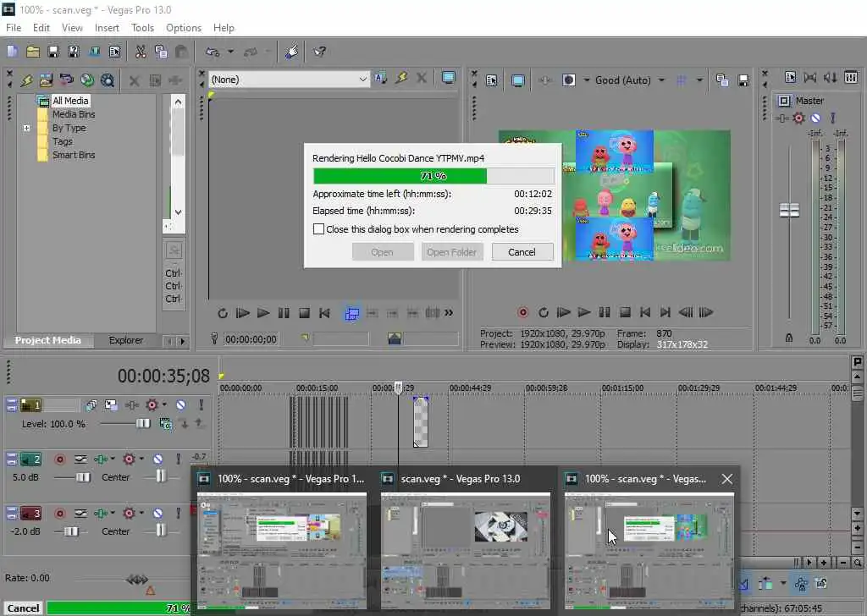Mute video track 1
The image size is (867, 616).
(x=181, y=405)
